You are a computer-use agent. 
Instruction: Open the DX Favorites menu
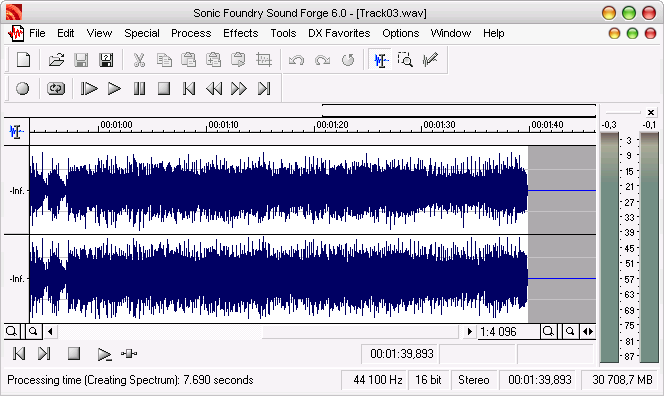click(x=339, y=33)
